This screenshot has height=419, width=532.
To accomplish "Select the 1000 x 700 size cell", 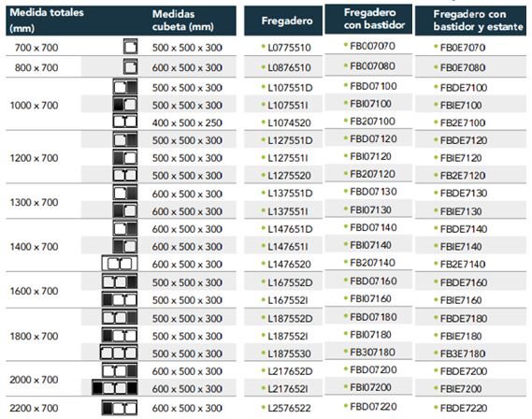I will click(35, 105).
